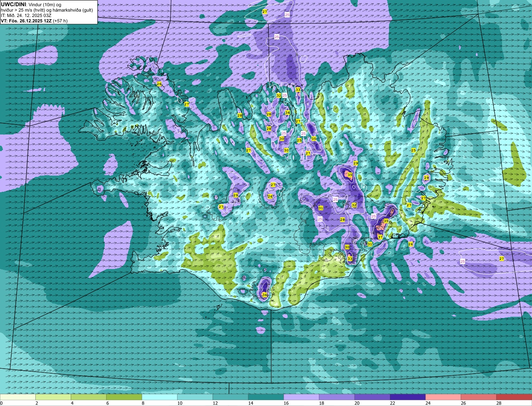
Task: Select the light pink 24–26 scale segment
Action: [x=443, y=397]
